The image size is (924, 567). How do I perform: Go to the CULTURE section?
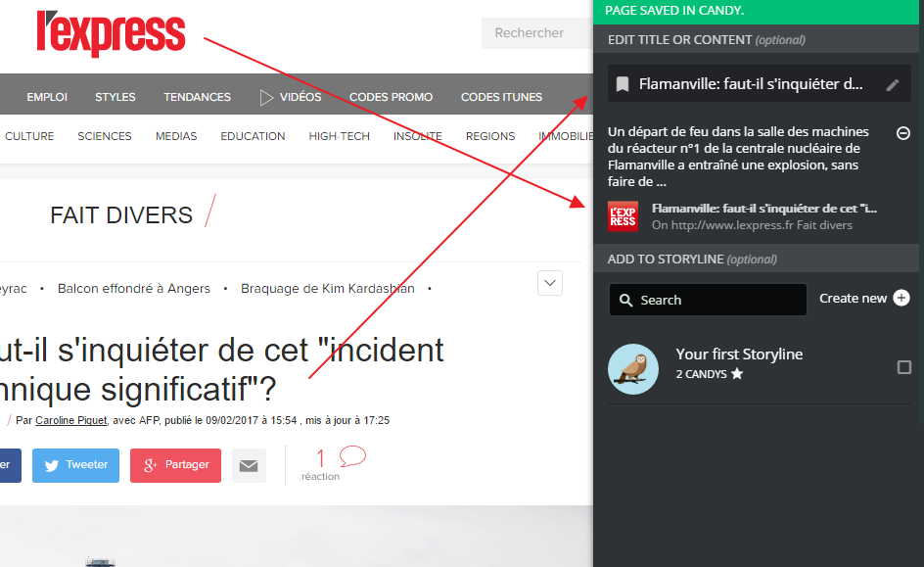coord(29,136)
